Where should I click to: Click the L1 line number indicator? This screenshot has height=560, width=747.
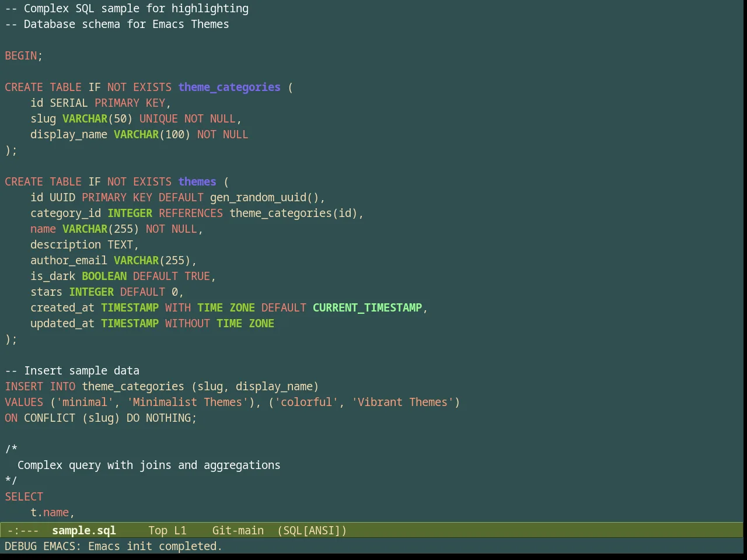point(180,530)
